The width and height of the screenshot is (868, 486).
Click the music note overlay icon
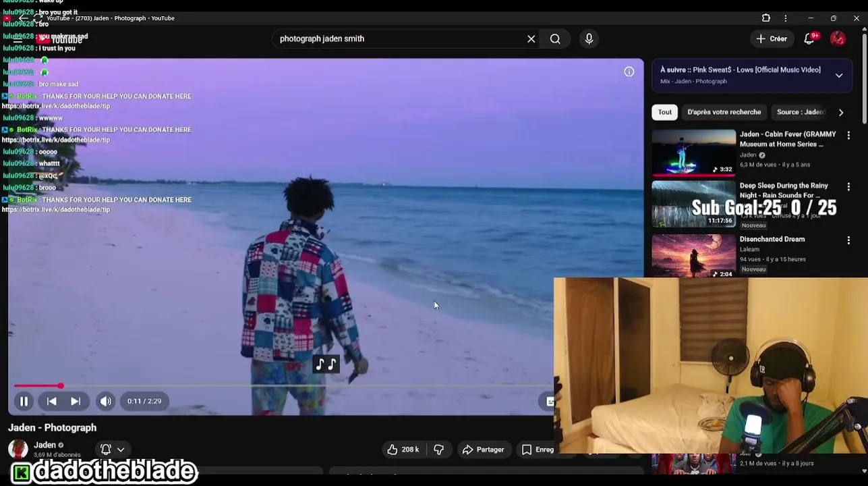pos(326,364)
